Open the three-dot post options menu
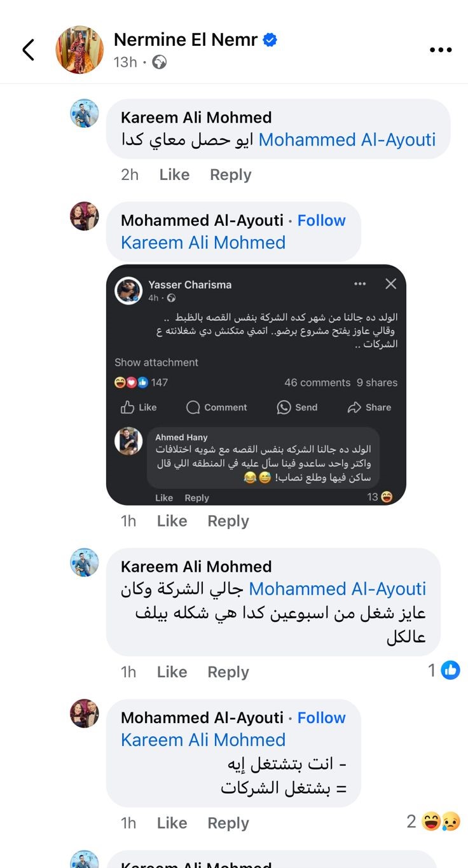The height and width of the screenshot is (868, 468). [x=440, y=50]
